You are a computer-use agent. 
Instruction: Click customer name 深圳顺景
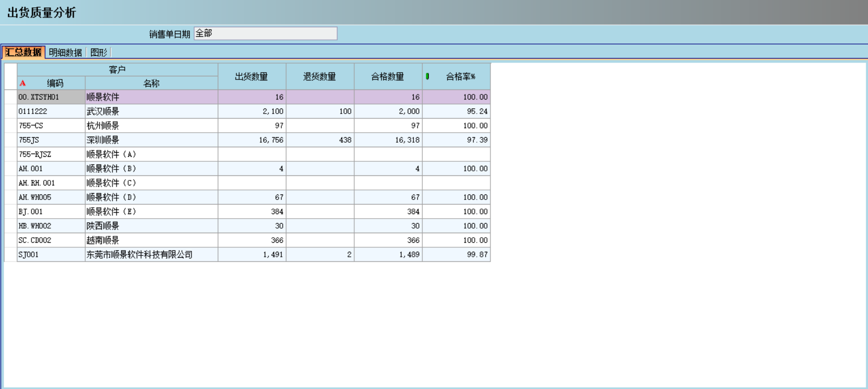(x=103, y=140)
